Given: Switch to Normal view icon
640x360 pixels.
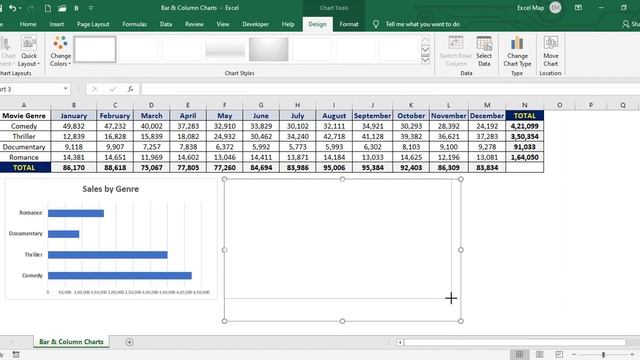Looking at the screenshot, I should coord(519,354).
